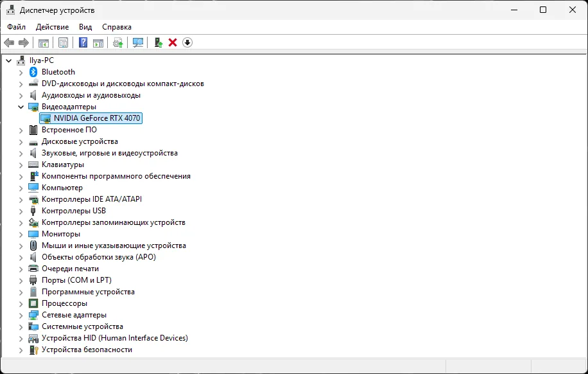This screenshot has height=374, width=588.
Task: Click the gear with green arrow toolbar icon
Action: pos(117,42)
